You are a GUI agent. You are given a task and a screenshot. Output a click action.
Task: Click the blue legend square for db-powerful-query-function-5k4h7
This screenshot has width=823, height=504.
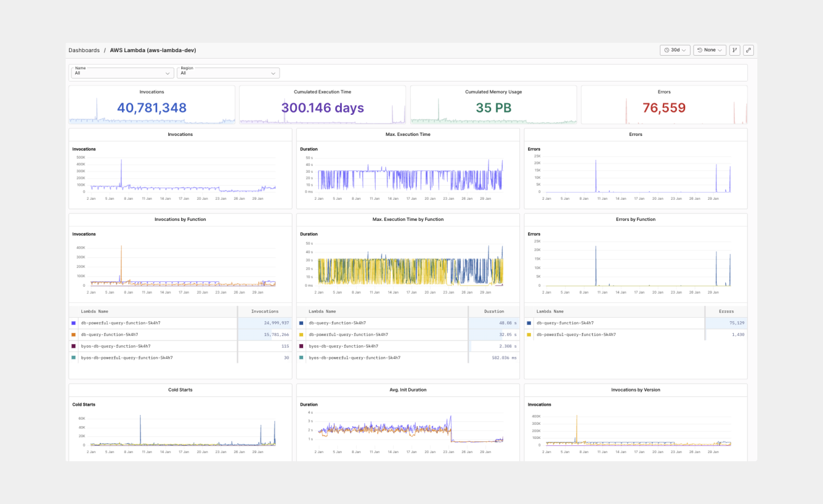[x=74, y=323]
